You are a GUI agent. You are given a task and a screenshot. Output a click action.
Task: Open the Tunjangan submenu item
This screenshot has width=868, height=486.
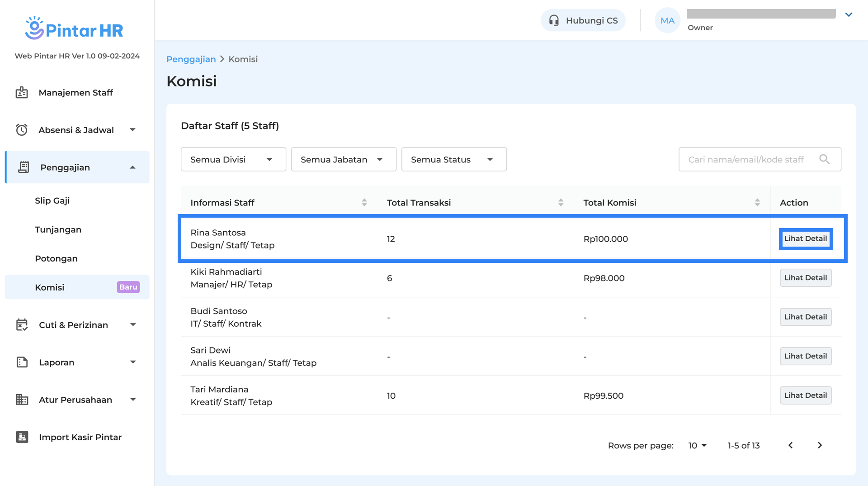click(58, 229)
